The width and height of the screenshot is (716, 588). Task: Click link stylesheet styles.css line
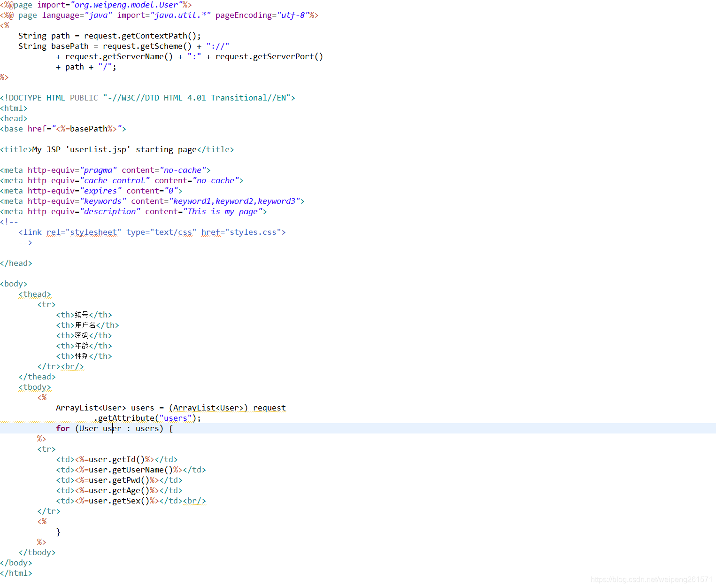152,232
